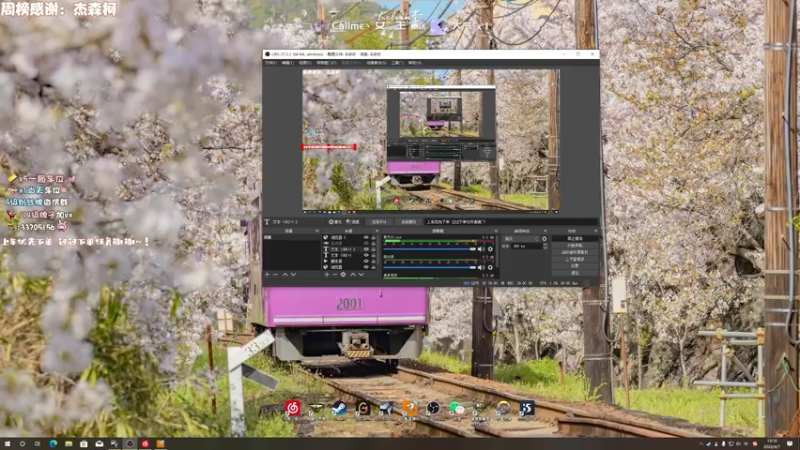Adjust second mixer channel volume slider

point(430,267)
